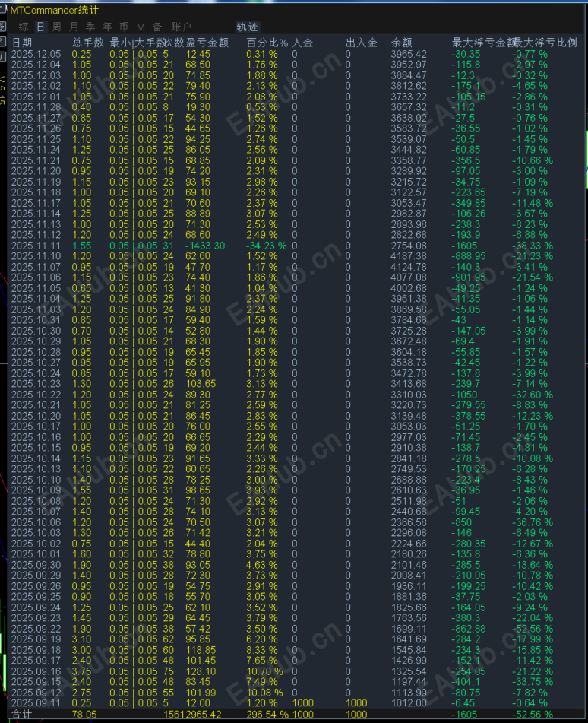Click the 轨迹 button

click(x=247, y=27)
